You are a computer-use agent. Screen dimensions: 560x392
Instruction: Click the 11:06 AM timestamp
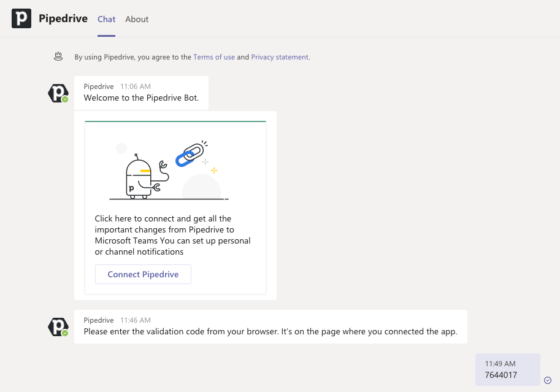136,86
